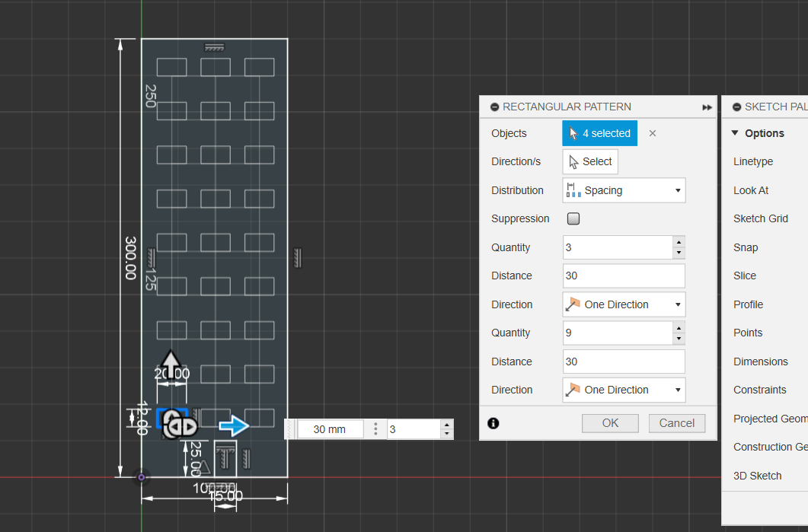Click the floating 30 mm distance field
The width and height of the screenshot is (808, 532).
pos(329,429)
